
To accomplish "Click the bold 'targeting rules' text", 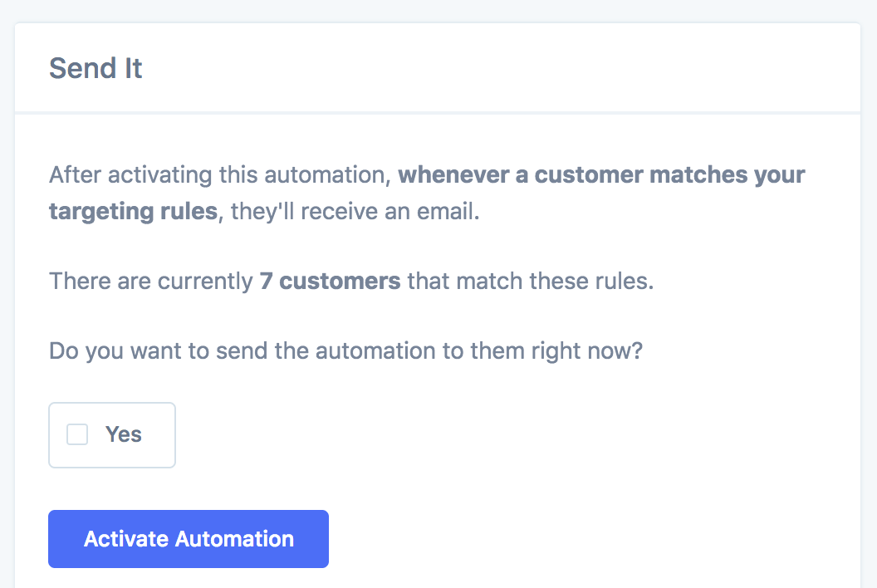I will click(133, 211).
